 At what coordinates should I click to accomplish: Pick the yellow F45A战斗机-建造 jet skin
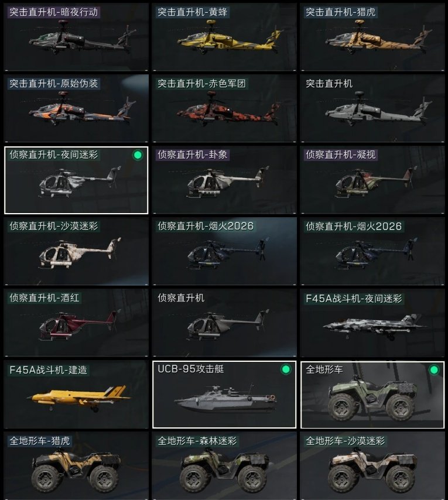[76, 395]
